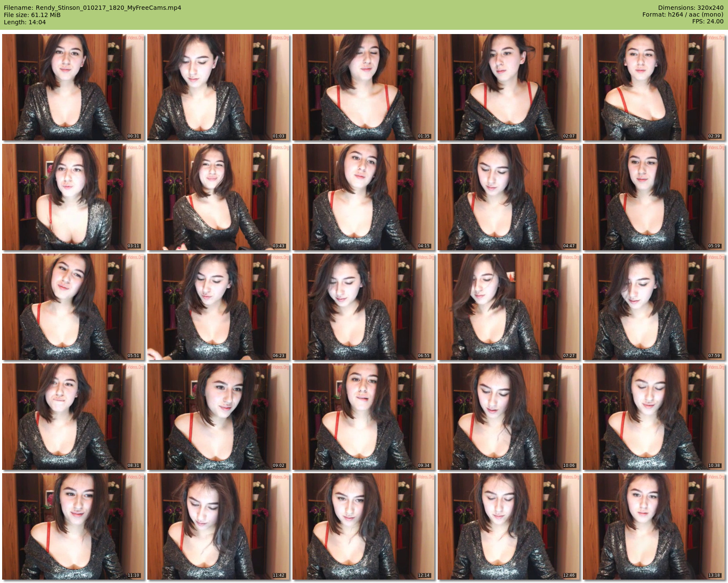Open the thumbnail timestamped 10:38
This screenshot has height=583, width=728.
click(x=654, y=417)
